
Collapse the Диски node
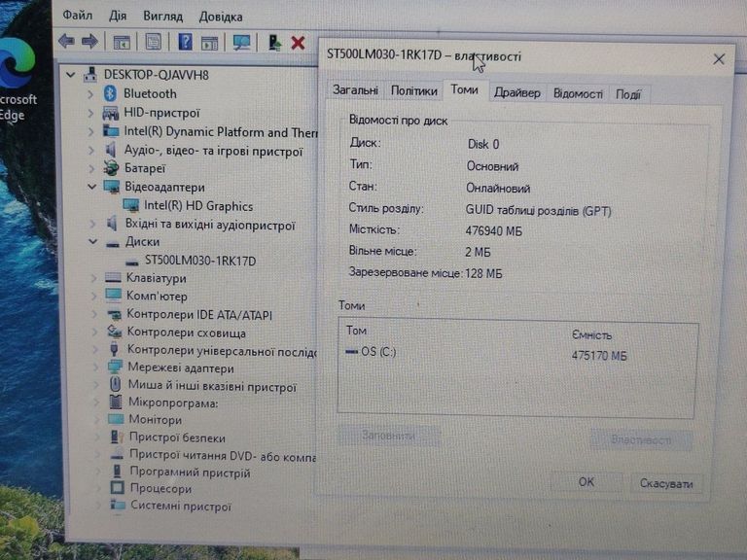coord(92,242)
